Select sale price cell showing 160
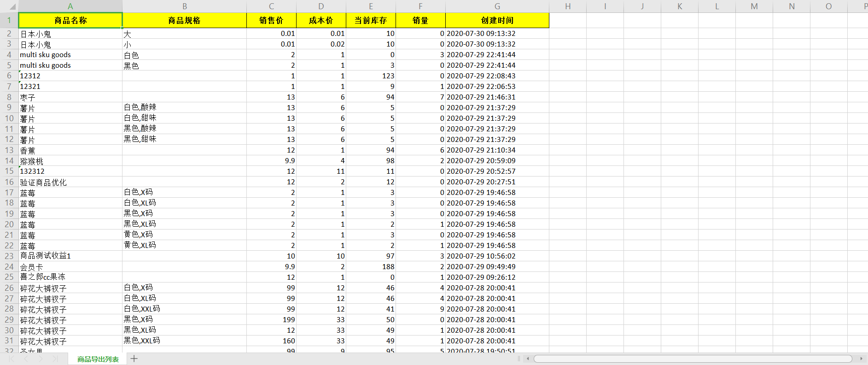868x365 pixels. click(x=271, y=341)
